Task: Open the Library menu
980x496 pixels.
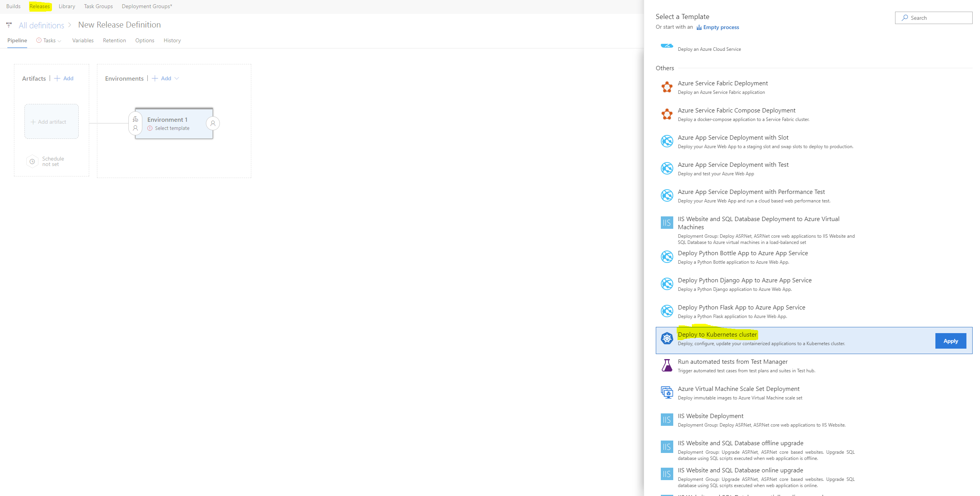Action: 67,6
